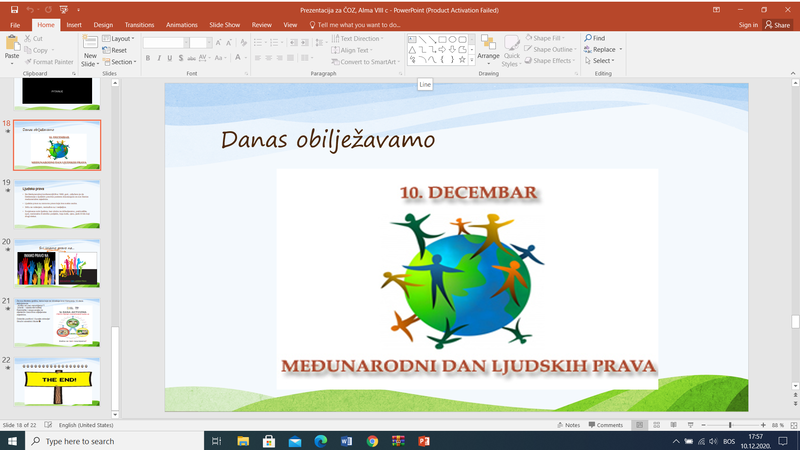Toggle Normal view button in status bar

click(x=641, y=425)
